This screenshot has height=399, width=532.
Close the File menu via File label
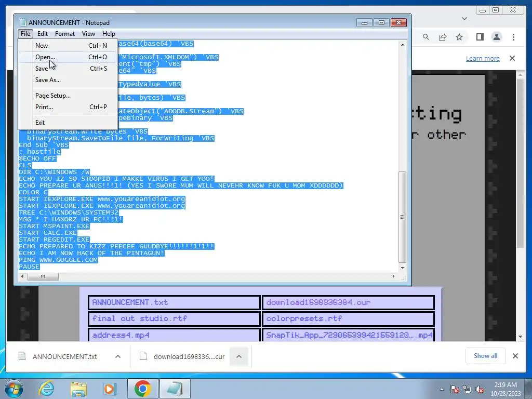coord(25,34)
